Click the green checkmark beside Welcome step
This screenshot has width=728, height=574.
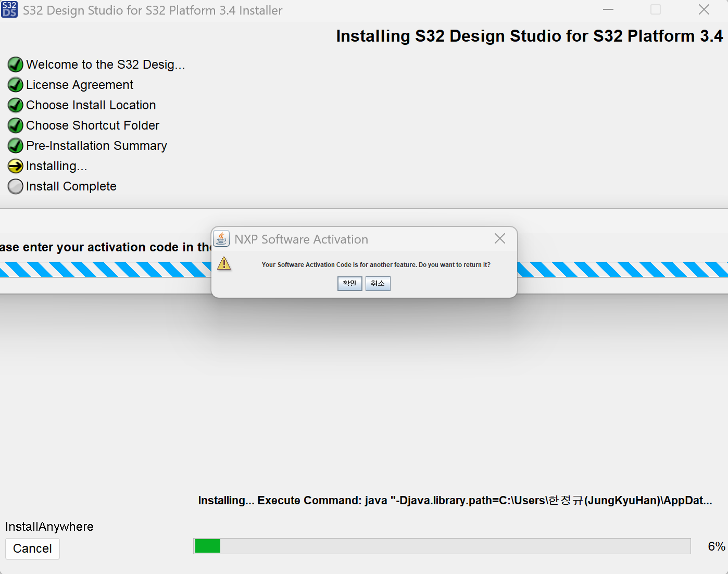pyautogui.click(x=16, y=65)
